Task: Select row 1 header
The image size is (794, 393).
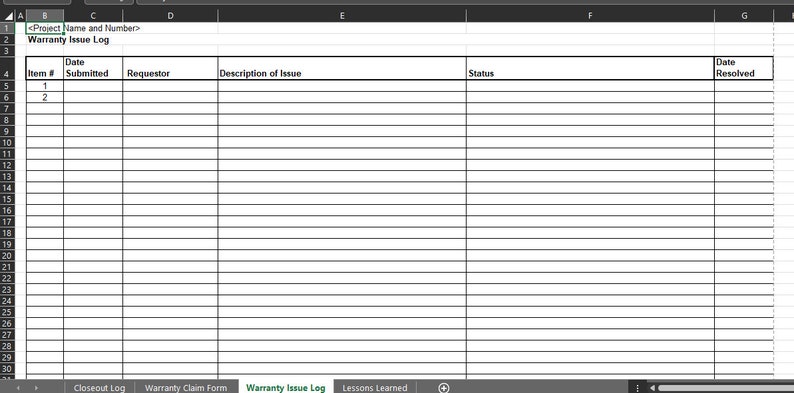Action: point(7,28)
